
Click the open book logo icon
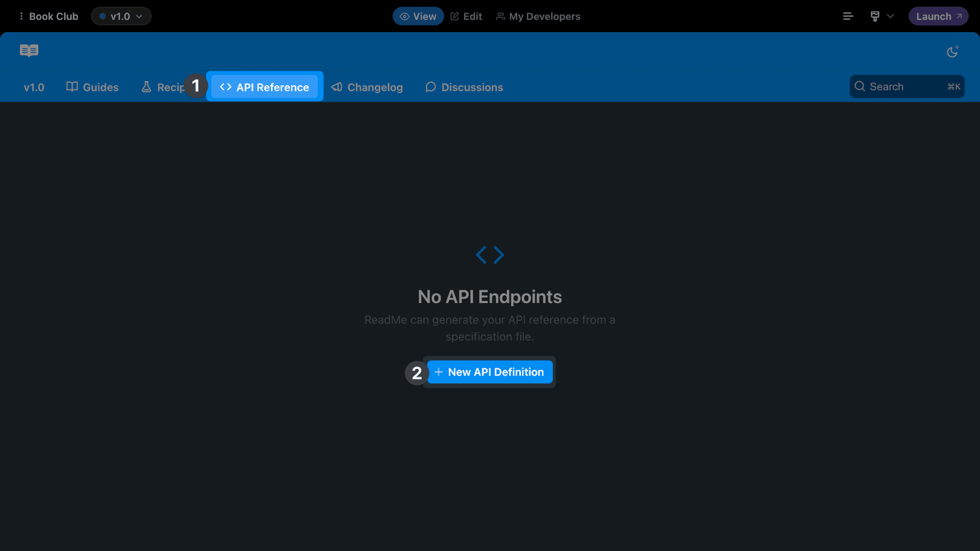[29, 51]
